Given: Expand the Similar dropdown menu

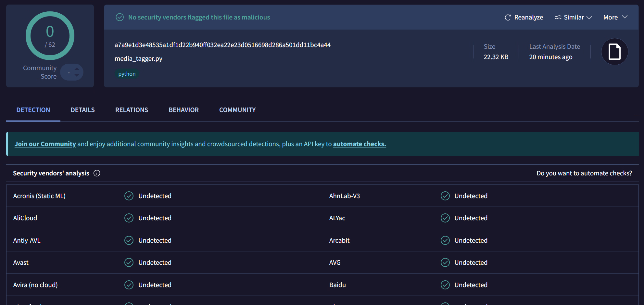Looking at the screenshot, I should pos(573,18).
